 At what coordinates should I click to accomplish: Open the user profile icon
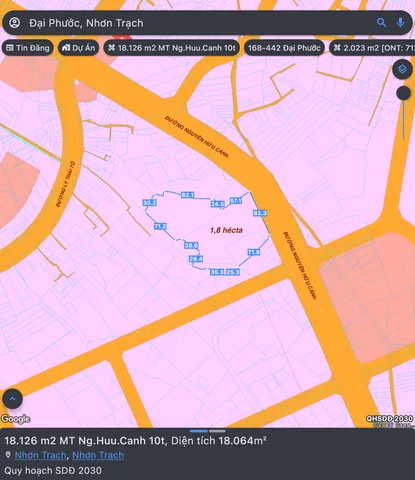click(14, 23)
